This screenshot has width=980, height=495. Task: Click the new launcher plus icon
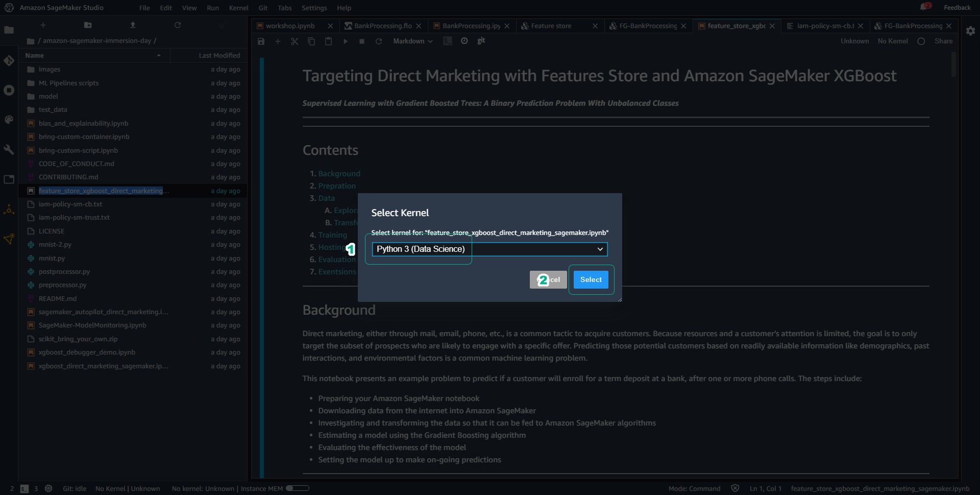coord(43,25)
